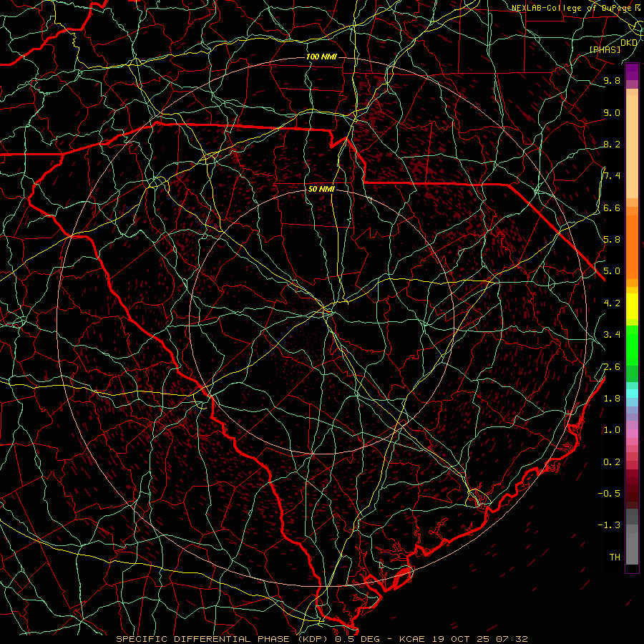The height and width of the screenshot is (644, 644).
Task: Click "0.5 DEG" elevation in the caption
Action: [x=357, y=639]
